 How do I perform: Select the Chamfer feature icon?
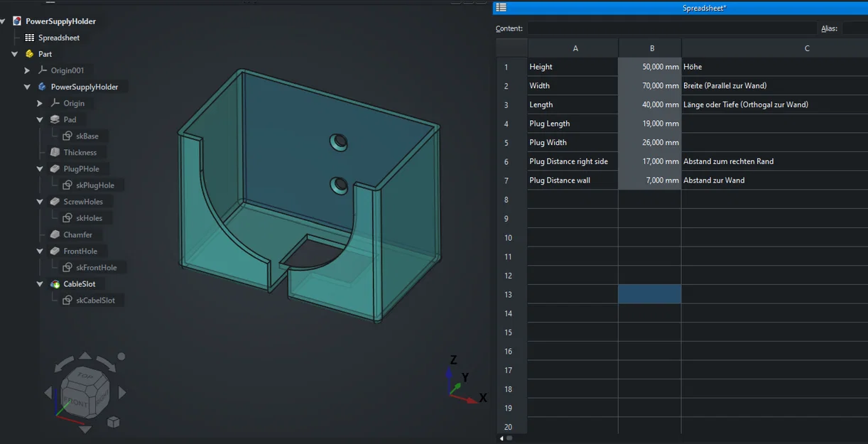click(x=56, y=234)
